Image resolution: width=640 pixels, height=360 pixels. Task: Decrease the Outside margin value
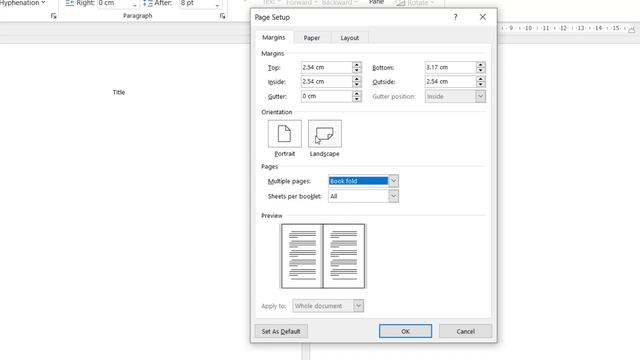[480, 84]
